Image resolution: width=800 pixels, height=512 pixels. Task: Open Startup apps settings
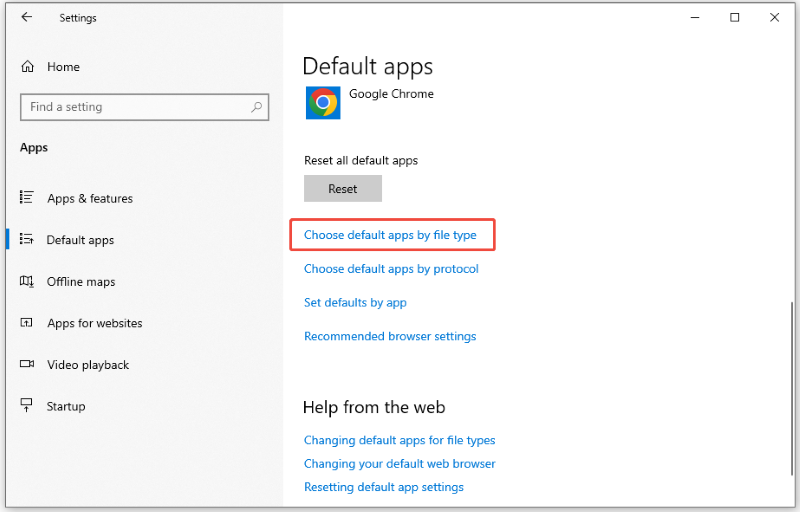[x=66, y=406]
